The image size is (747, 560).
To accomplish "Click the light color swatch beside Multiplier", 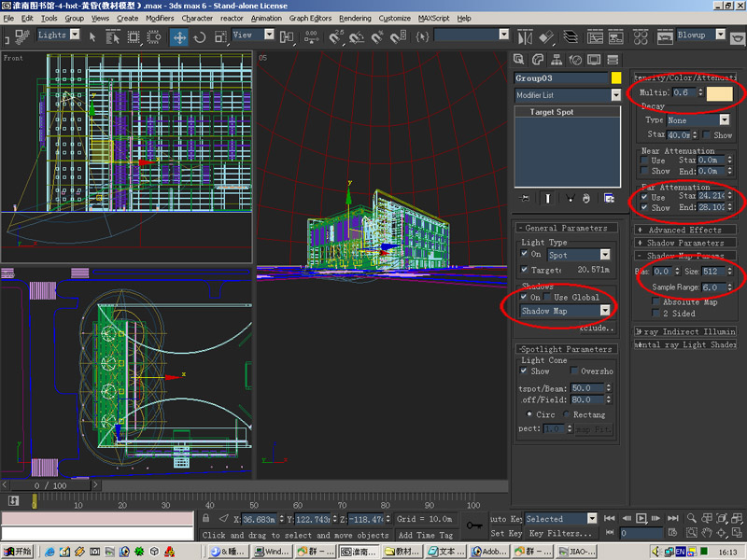I will click(x=719, y=93).
